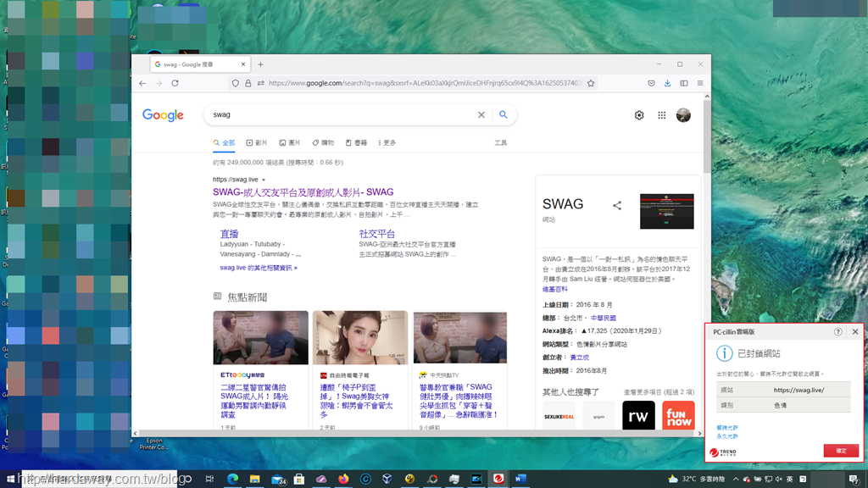Image resolution: width=868 pixels, height=488 pixels.
Task: Click the 直播 sitelink
Action: [229, 234]
